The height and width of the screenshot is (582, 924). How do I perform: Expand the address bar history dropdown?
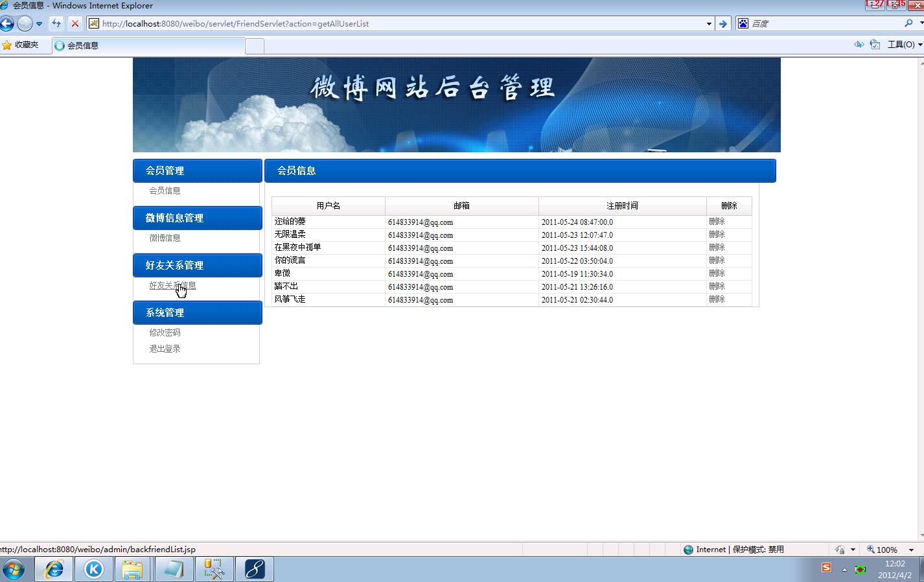pyautogui.click(x=708, y=23)
